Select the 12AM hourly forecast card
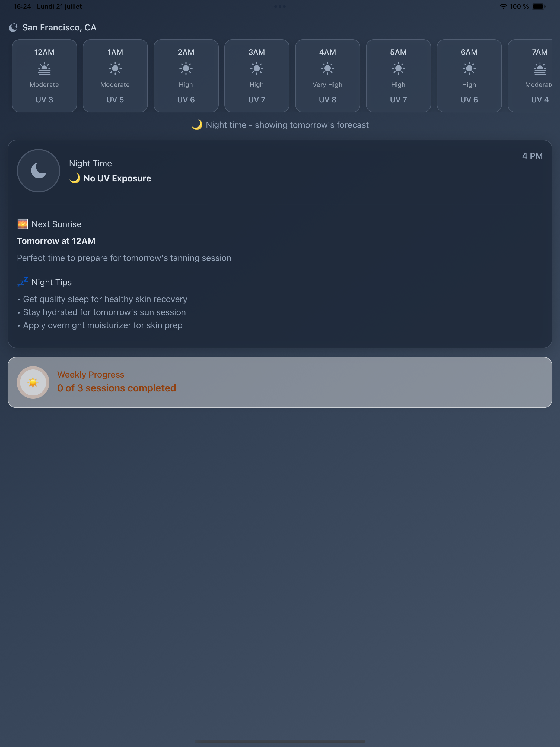 [x=44, y=76]
